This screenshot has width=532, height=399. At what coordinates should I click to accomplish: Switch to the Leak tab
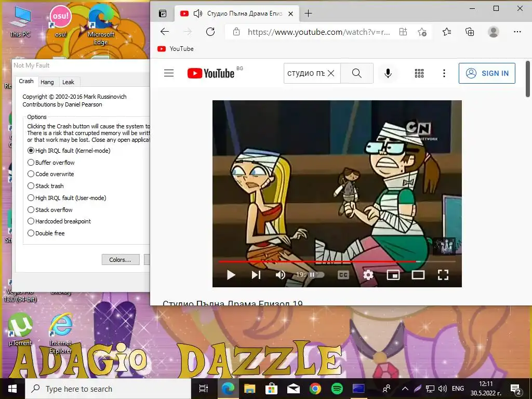(68, 82)
